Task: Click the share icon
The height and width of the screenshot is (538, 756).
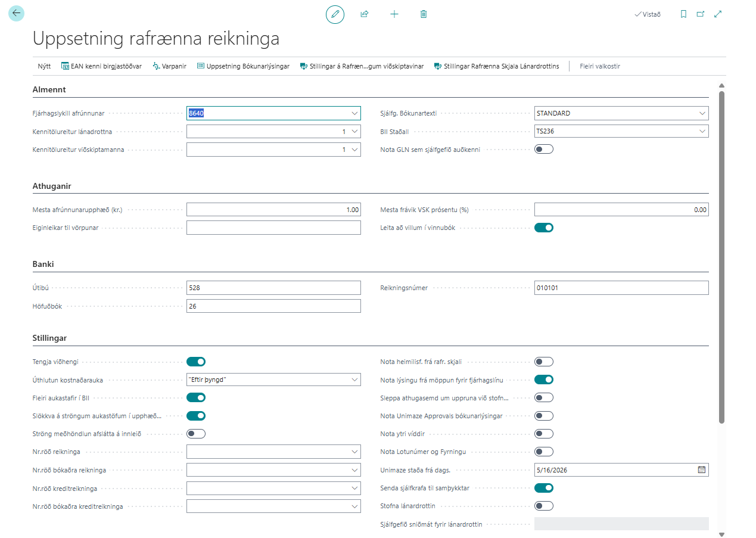Action: 365,14
